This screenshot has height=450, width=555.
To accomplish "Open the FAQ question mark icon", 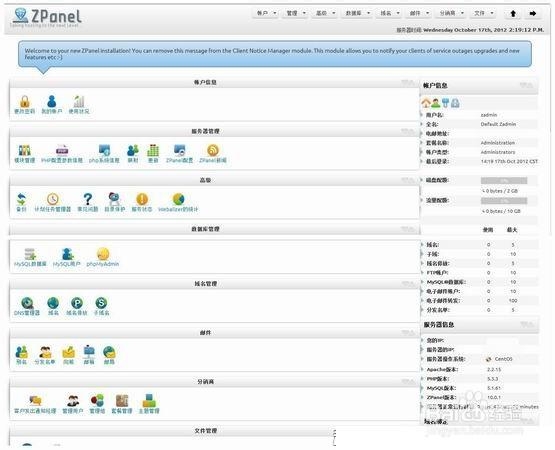I will pos(87,199).
